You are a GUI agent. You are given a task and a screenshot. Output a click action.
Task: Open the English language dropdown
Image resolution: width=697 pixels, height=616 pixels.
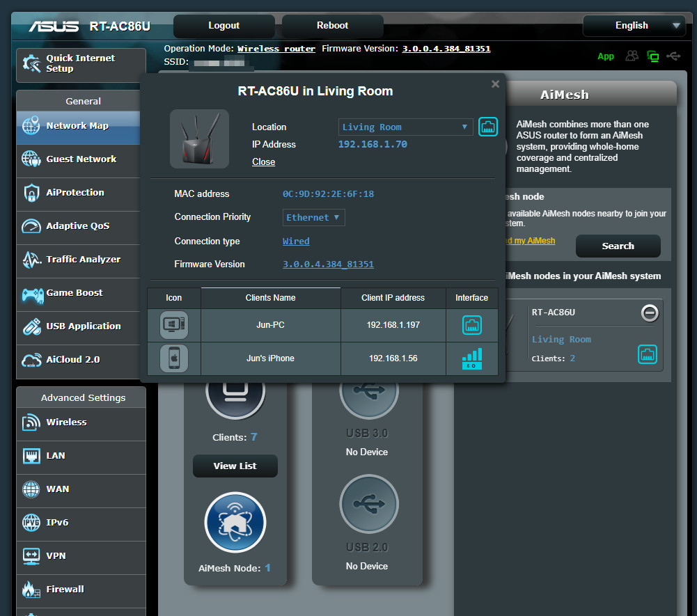point(634,26)
